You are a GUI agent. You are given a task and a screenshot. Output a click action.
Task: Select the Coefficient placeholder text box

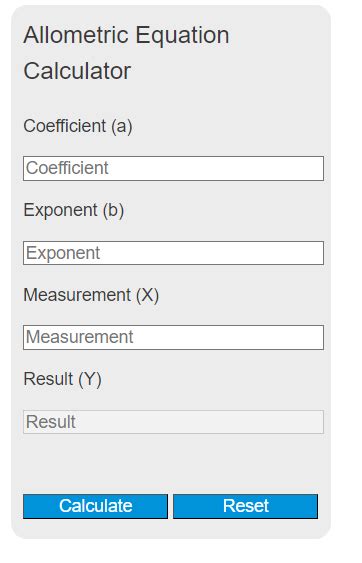pyautogui.click(x=173, y=168)
